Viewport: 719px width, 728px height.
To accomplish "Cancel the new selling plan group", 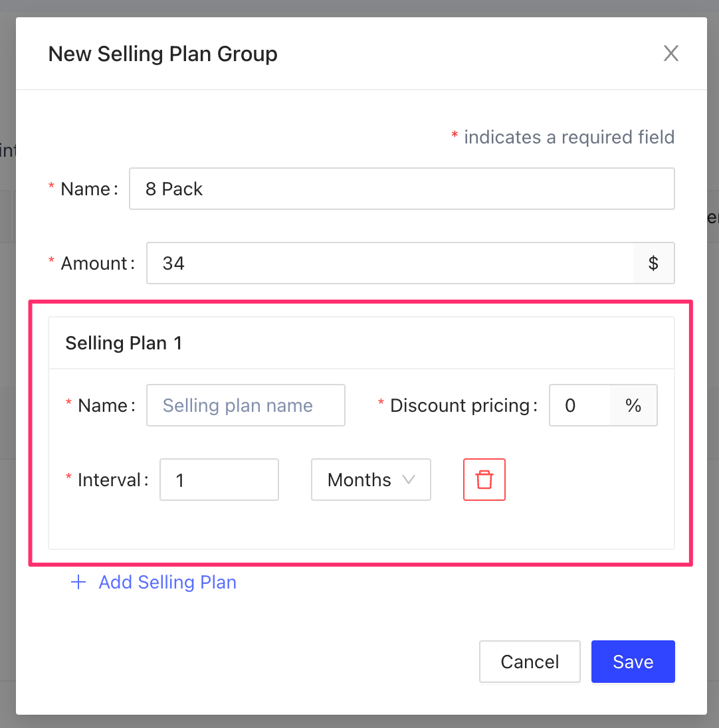I will tap(530, 662).
